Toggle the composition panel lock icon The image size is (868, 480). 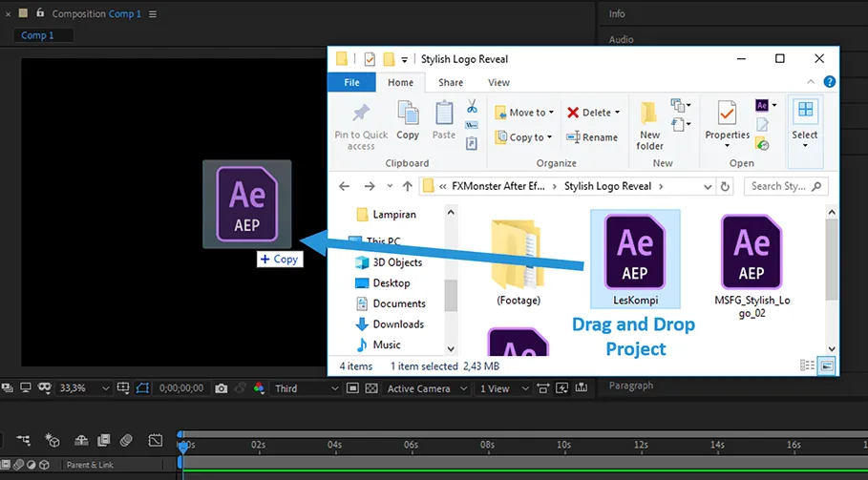point(39,12)
